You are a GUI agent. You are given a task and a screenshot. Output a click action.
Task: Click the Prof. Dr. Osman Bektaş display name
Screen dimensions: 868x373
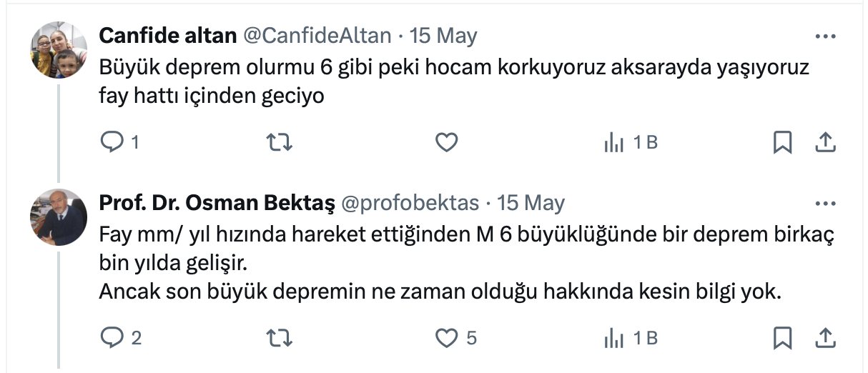coord(217,204)
